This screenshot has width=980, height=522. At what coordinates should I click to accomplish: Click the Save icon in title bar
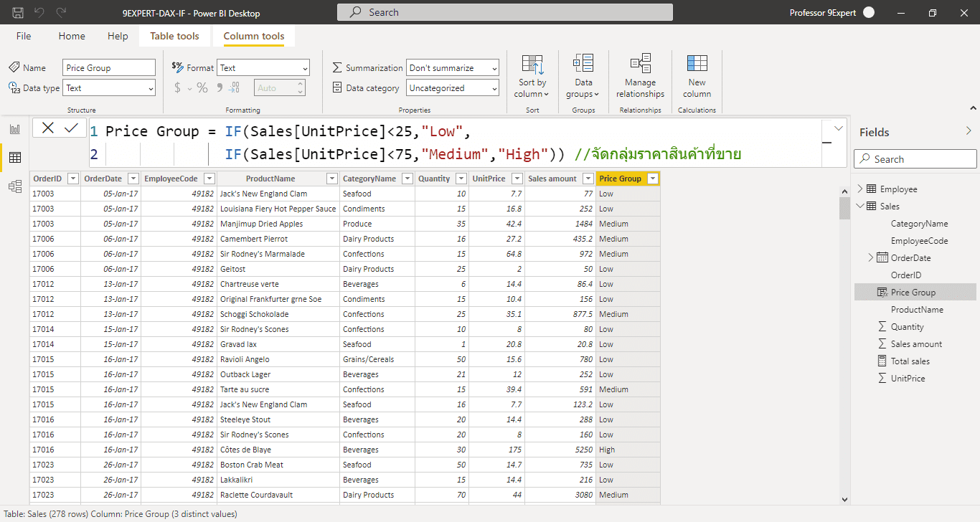point(18,13)
